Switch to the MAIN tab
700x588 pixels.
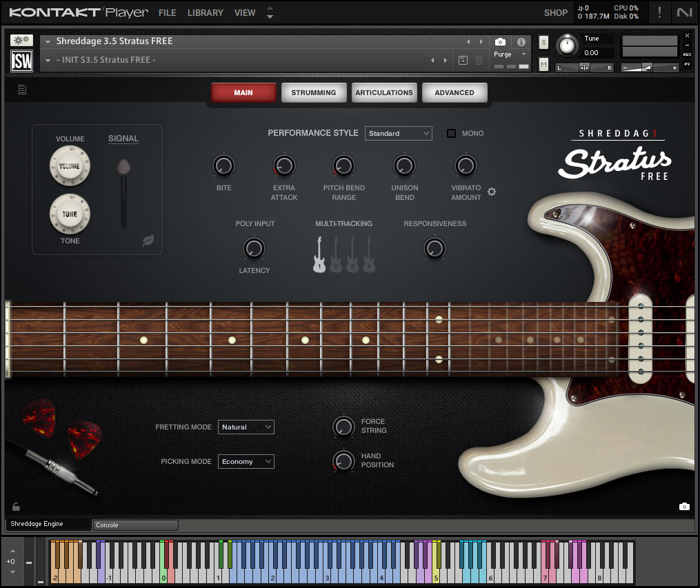click(x=243, y=92)
